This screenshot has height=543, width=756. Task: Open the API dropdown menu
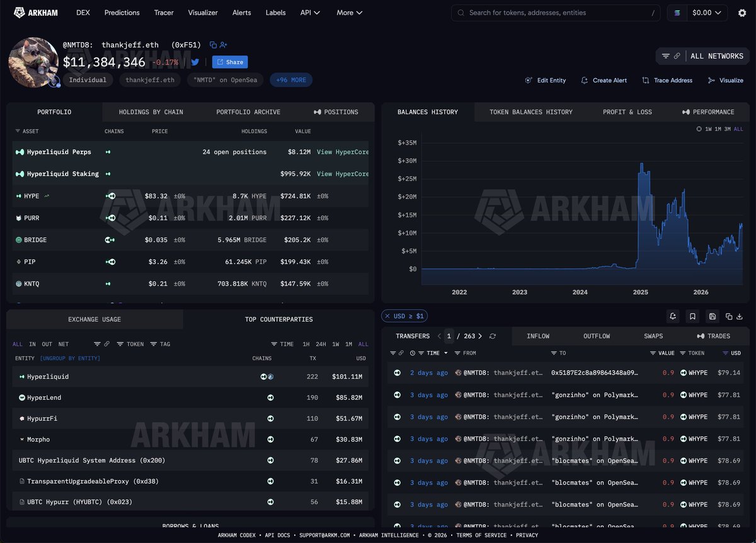click(x=310, y=13)
